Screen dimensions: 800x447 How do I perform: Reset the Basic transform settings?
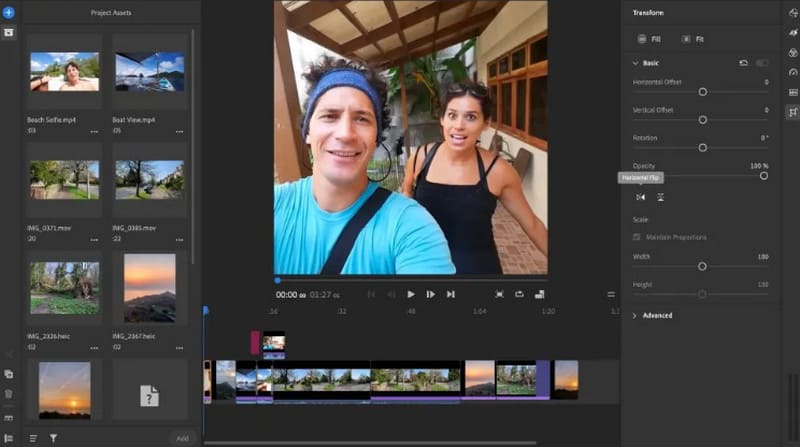coord(743,63)
